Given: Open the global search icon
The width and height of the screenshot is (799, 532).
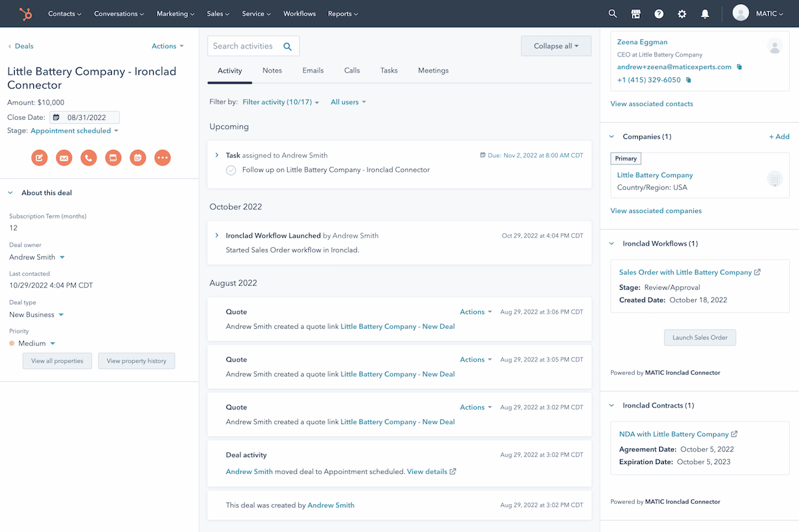Looking at the screenshot, I should click(x=612, y=13).
